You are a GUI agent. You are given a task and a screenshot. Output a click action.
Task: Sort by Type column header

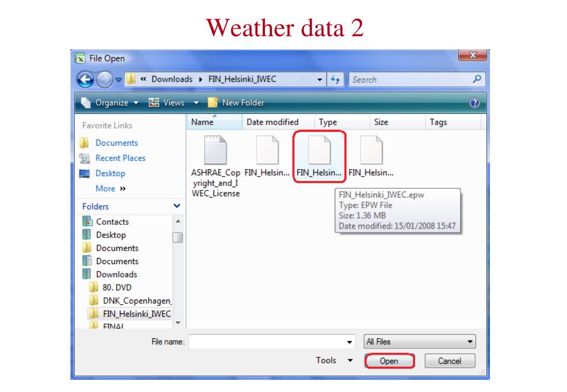[342, 122]
